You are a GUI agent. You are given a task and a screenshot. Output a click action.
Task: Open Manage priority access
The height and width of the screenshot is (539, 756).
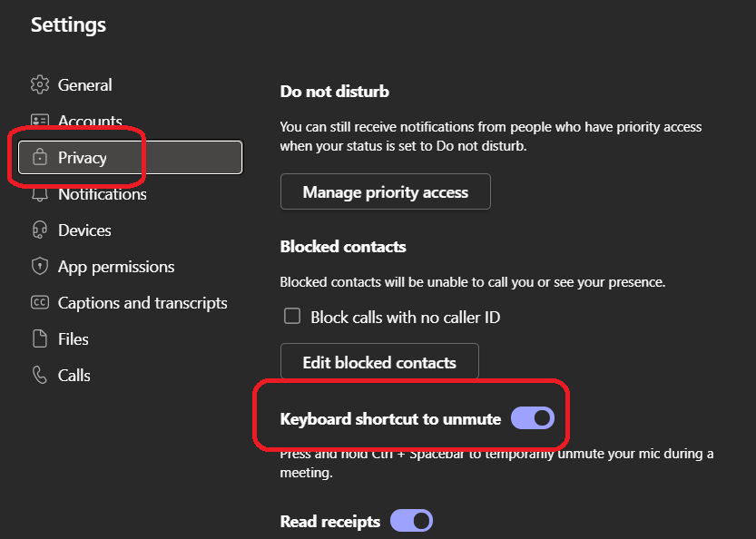point(385,192)
